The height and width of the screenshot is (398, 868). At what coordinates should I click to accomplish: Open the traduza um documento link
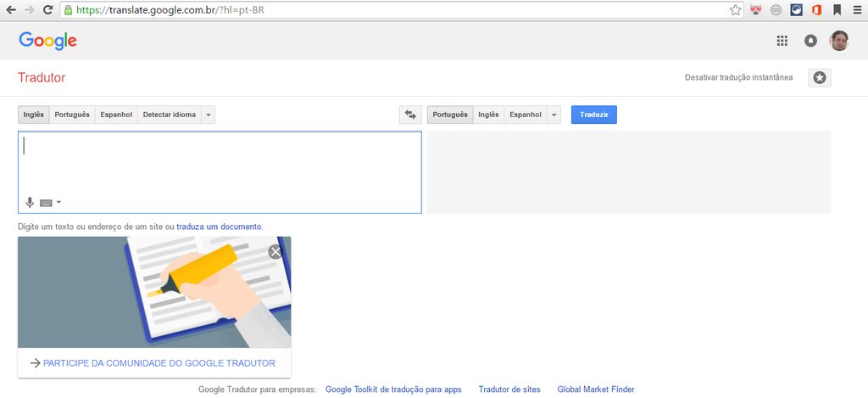point(219,227)
